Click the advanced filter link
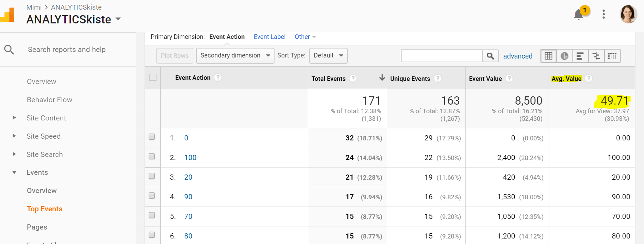The width and height of the screenshot is (644, 244). (x=518, y=56)
